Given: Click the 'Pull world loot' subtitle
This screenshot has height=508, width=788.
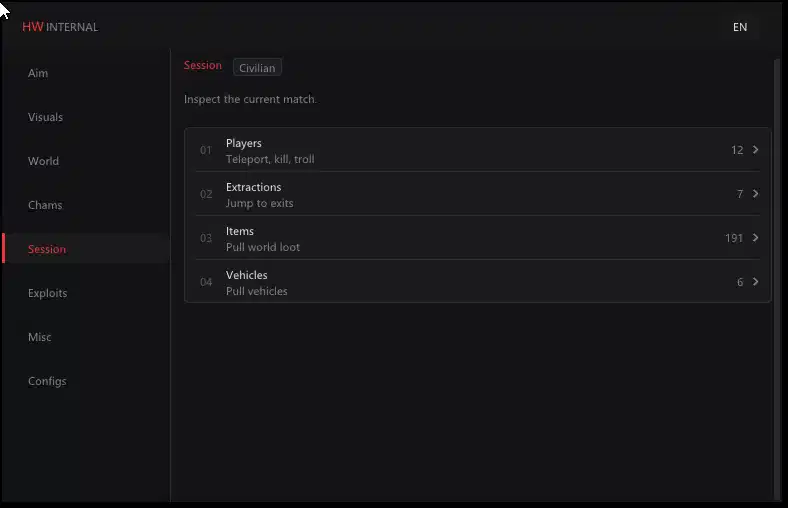Looking at the screenshot, I should click(x=263, y=247).
